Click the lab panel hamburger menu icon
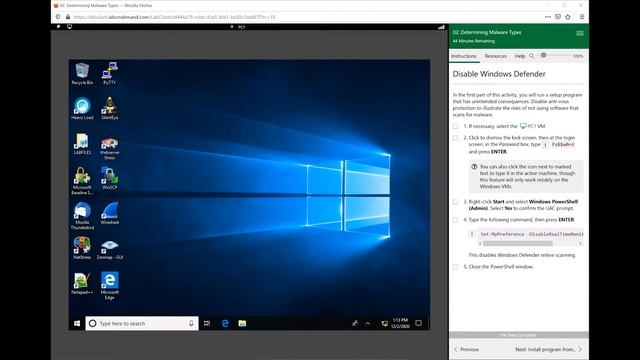Viewport: 640px width, 360px height. (x=580, y=33)
